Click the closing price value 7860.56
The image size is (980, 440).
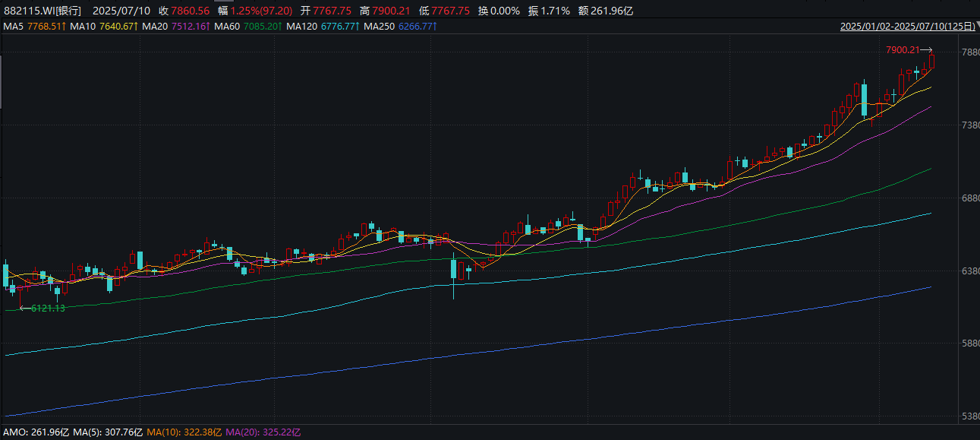(x=191, y=11)
